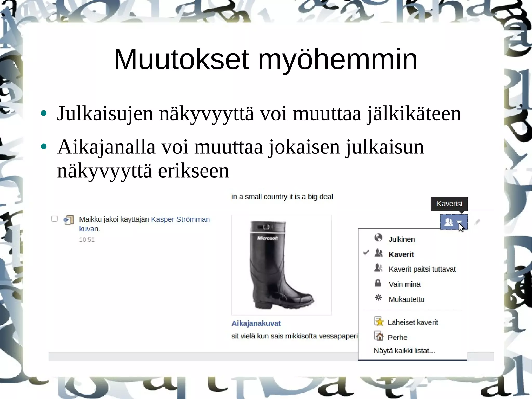Click the padlock icon beside Vain minä

[x=378, y=283]
